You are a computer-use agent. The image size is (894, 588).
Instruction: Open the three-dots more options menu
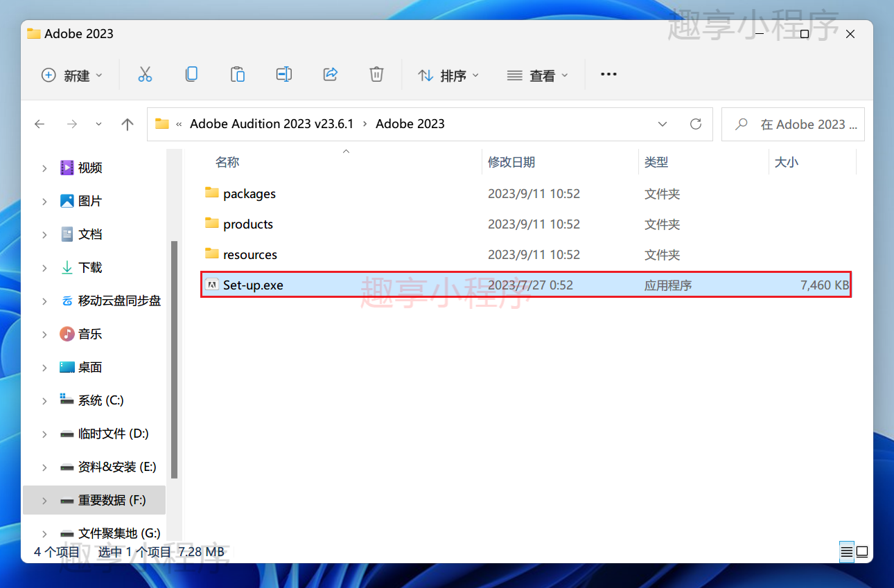point(608,75)
